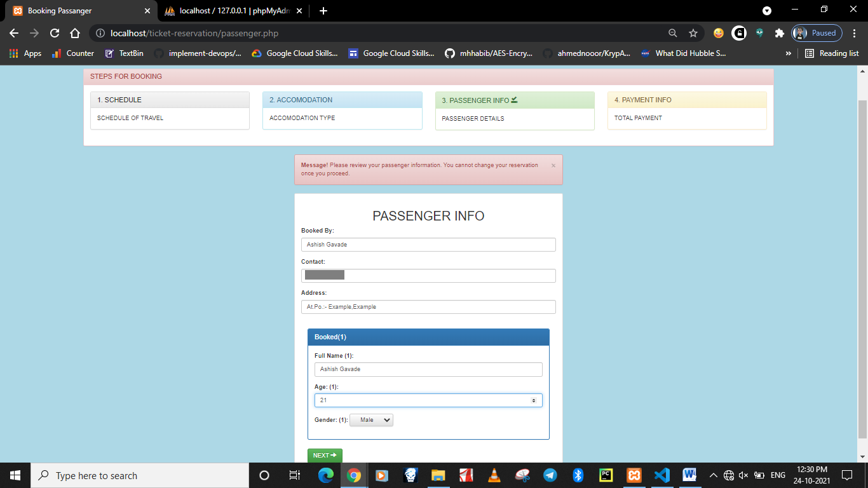
Task: Open Cortana circle on taskbar
Action: click(264, 475)
